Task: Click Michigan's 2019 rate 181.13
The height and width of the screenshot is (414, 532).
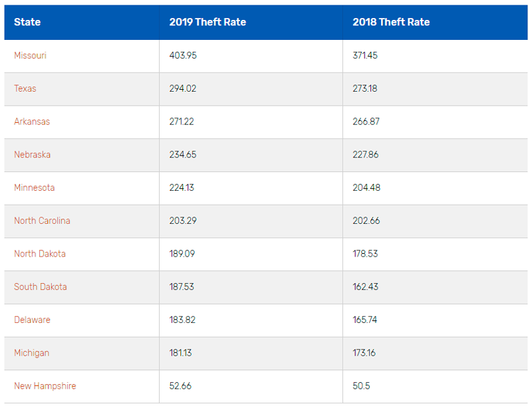Action: [x=180, y=353]
